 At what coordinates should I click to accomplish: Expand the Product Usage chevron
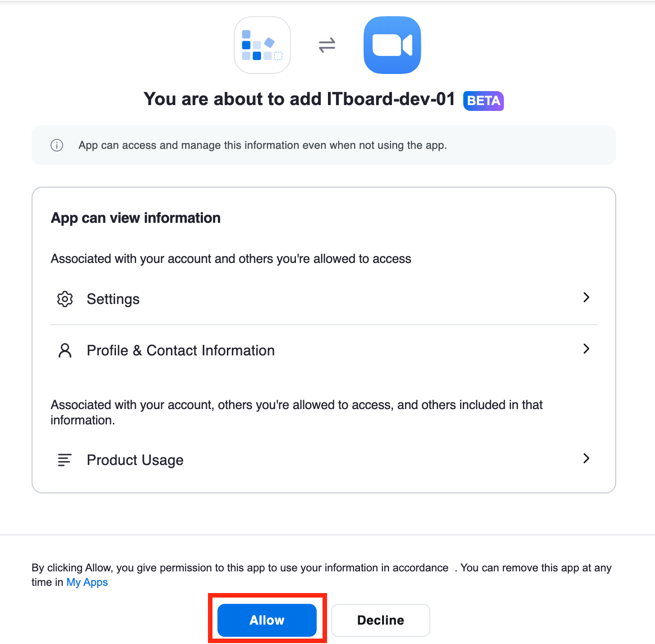tap(586, 458)
